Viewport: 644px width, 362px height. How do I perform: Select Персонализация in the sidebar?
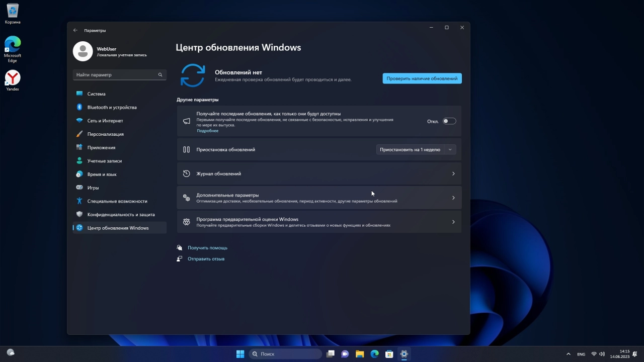coord(120,134)
